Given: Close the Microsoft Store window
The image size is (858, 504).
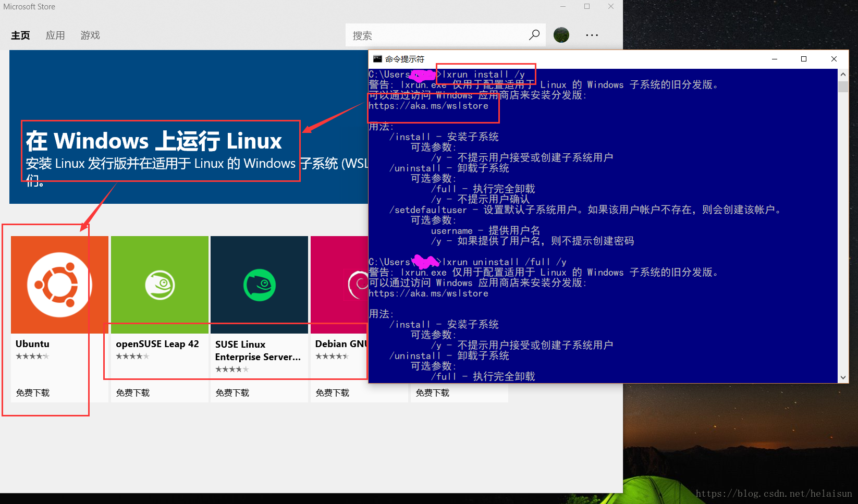Looking at the screenshot, I should pyautogui.click(x=611, y=6).
